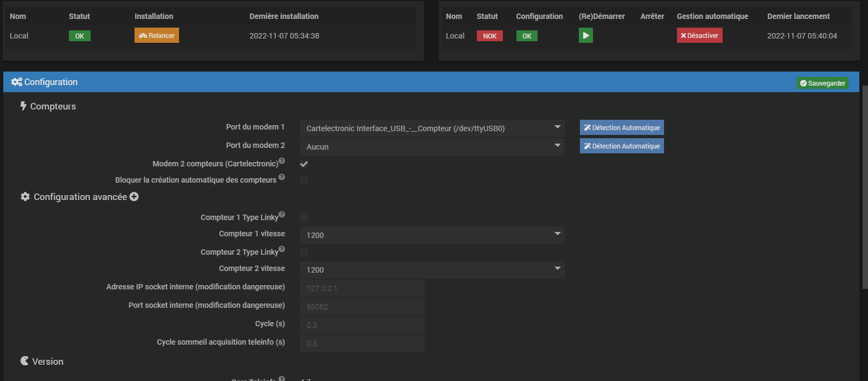Tick the Compteur 2 Type Linky checkbox
This screenshot has height=381, width=868.
tap(304, 253)
